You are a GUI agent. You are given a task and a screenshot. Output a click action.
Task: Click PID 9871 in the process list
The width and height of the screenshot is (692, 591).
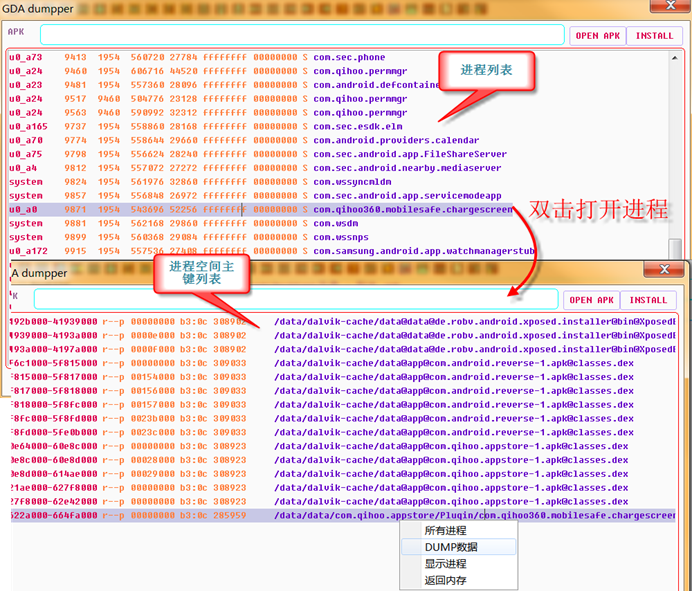pyautogui.click(x=75, y=209)
